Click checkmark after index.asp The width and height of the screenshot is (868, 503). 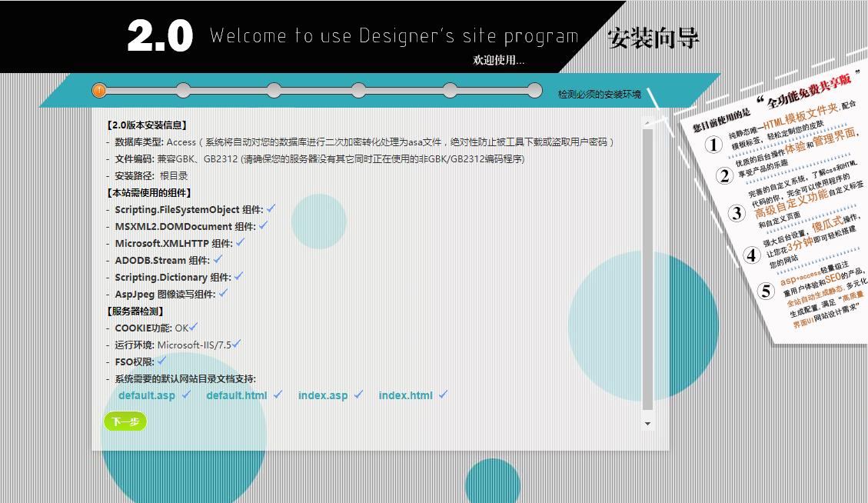point(358,395)
